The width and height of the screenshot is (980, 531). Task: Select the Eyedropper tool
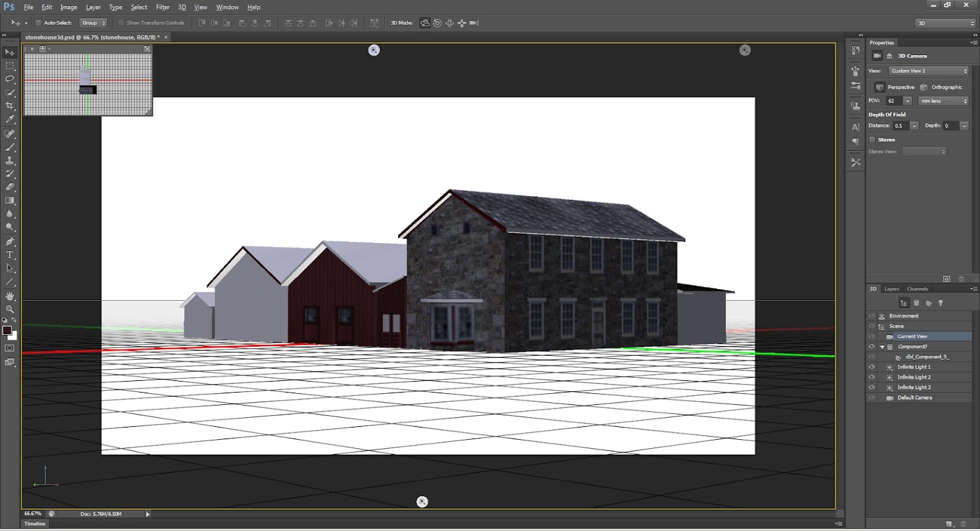10,119
